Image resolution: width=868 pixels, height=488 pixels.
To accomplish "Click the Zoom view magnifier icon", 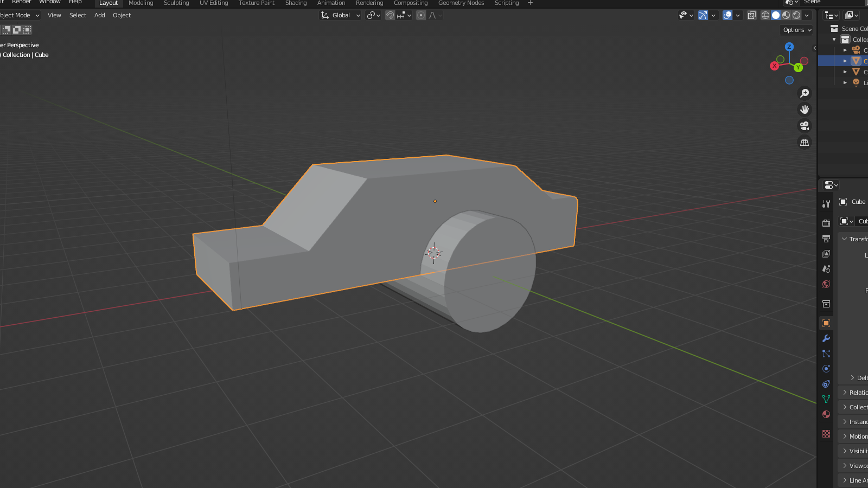I will (x=805, y=93).
